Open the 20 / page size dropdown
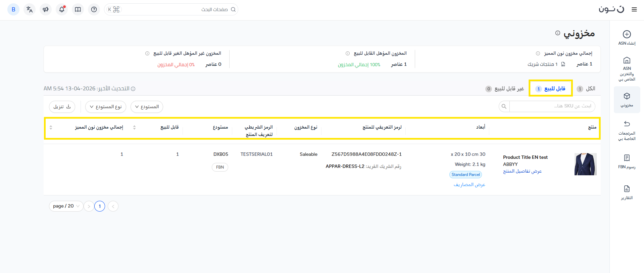The width and height of the screenshot is (644, 273). click(x=66, y=206)
